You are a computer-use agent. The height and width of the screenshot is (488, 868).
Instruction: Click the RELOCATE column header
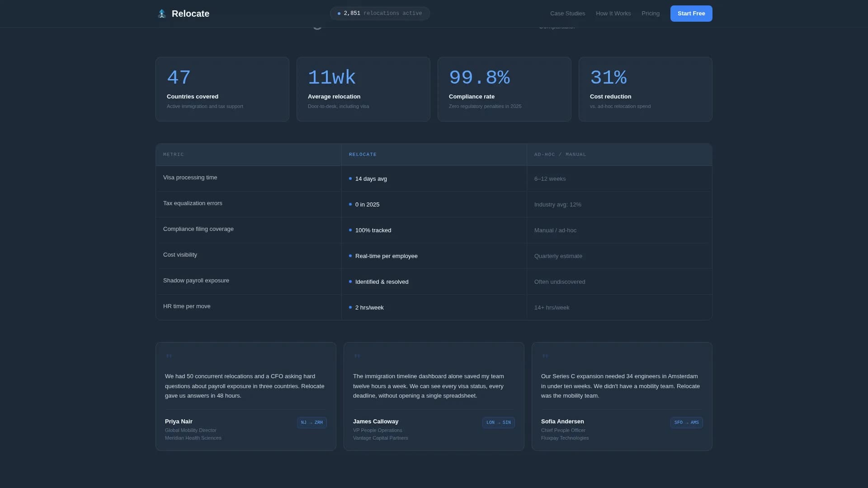(363, 155)
